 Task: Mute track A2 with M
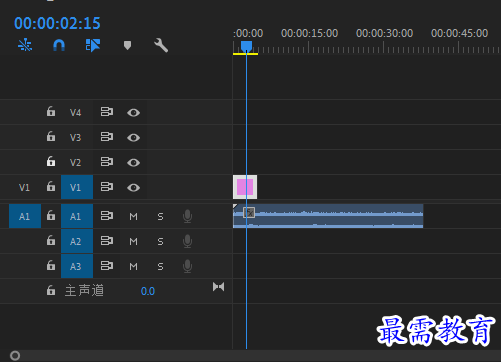133,241
